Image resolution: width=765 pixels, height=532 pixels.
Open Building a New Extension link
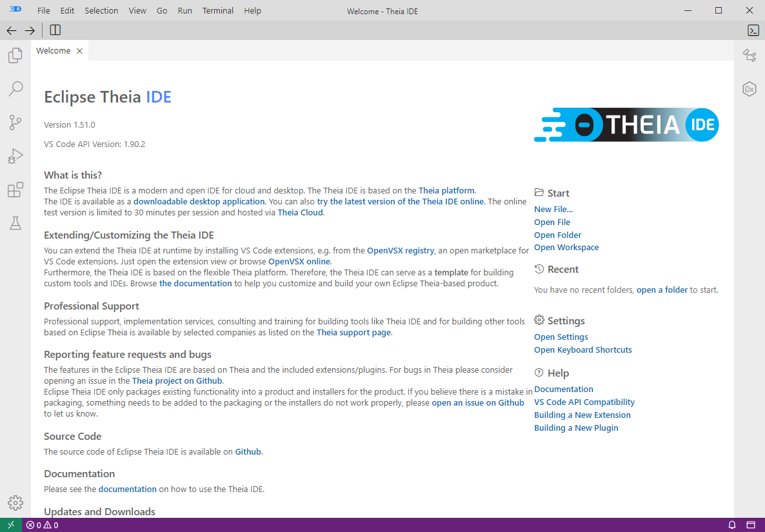tap(582, 415)
